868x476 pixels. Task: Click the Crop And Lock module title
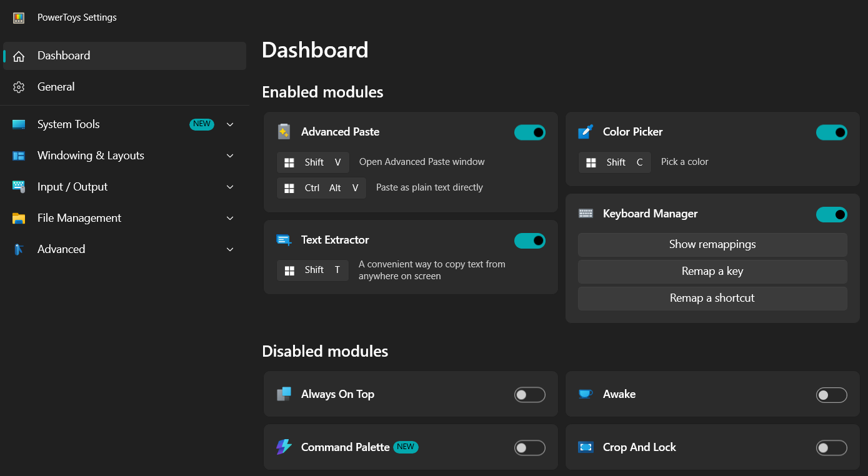[x=639, y=447]
